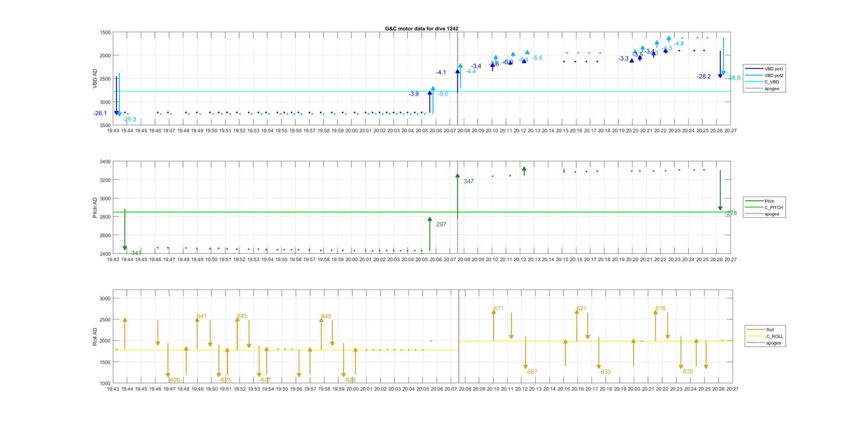Image resolution: width=868 pixels, height=430 pixels.
Task: Click the '-626' label in the Roll plot
Action: click(174, 380)
